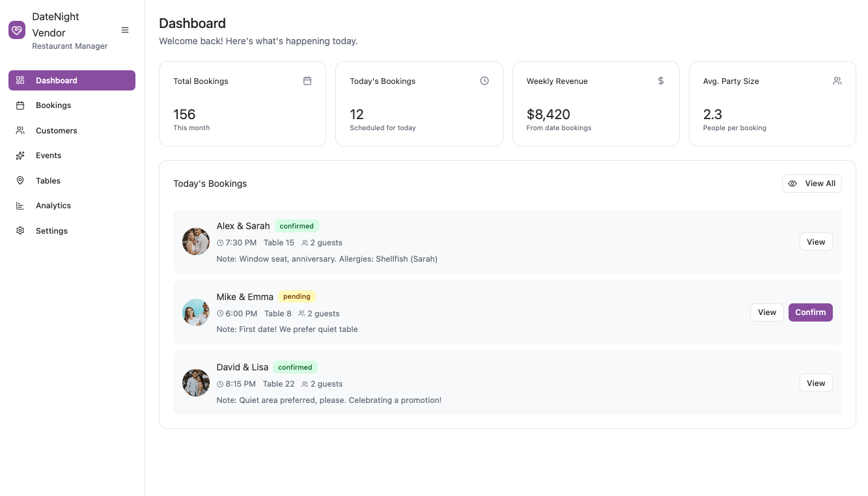
Task: Open the Customers page from sidebar
Action: coord(56,130)
